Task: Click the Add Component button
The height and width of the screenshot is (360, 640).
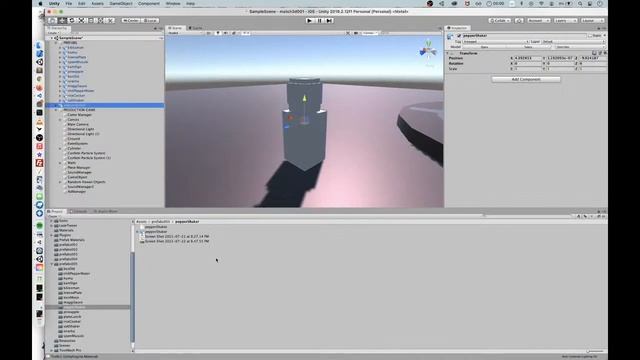Action: (x=526, y=79)
